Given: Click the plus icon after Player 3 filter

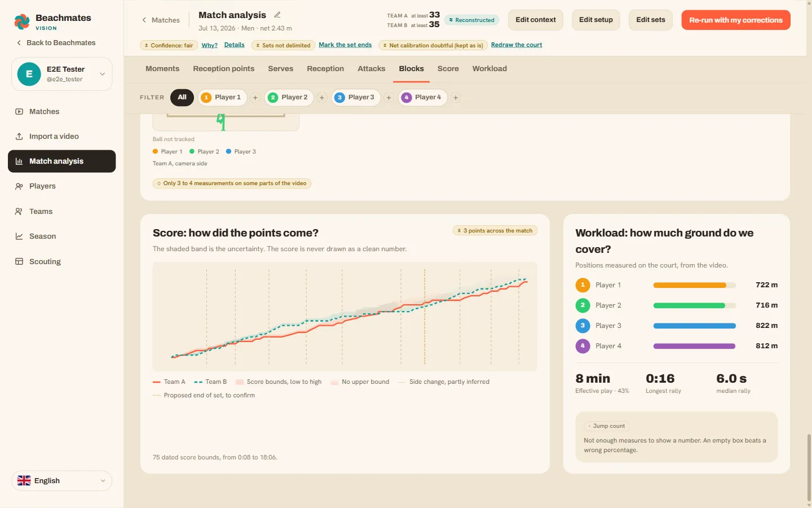Looking at the screenshot, I should tap(389, 98).
